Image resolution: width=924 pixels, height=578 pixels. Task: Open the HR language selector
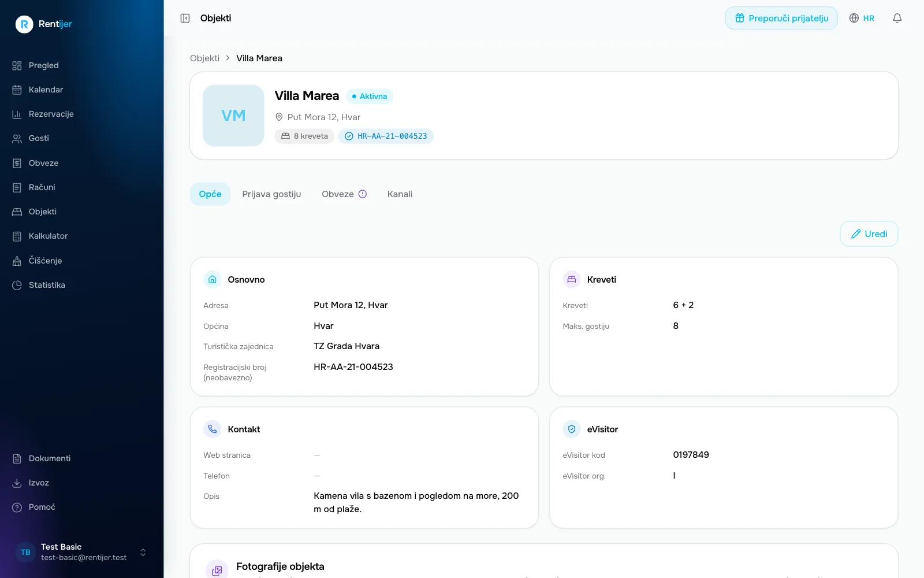862,18
